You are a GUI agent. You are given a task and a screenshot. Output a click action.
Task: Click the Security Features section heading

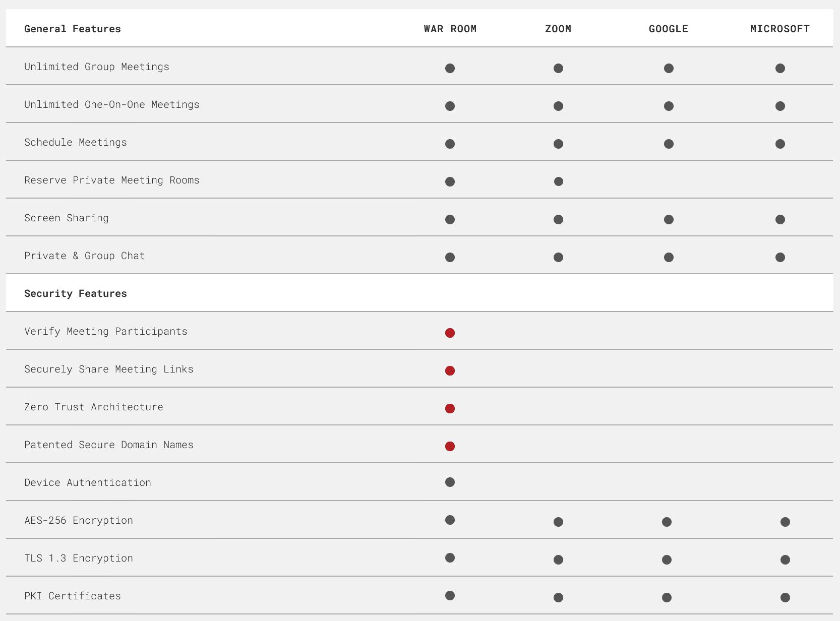[76, 293]
